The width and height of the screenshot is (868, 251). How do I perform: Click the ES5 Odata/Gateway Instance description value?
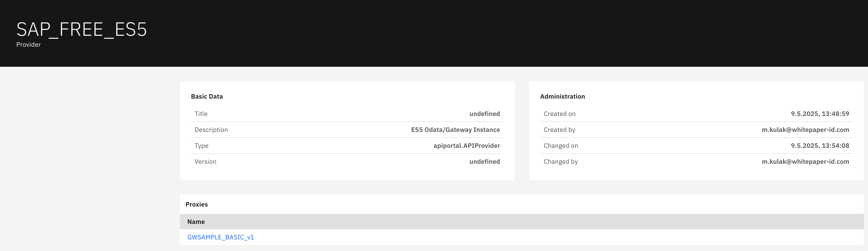click(455, 130)
